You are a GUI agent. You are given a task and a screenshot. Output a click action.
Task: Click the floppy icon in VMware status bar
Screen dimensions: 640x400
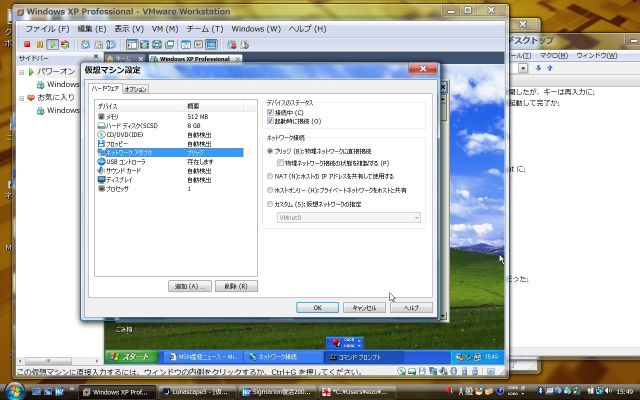pyautogui.click(x=422, y=371)
